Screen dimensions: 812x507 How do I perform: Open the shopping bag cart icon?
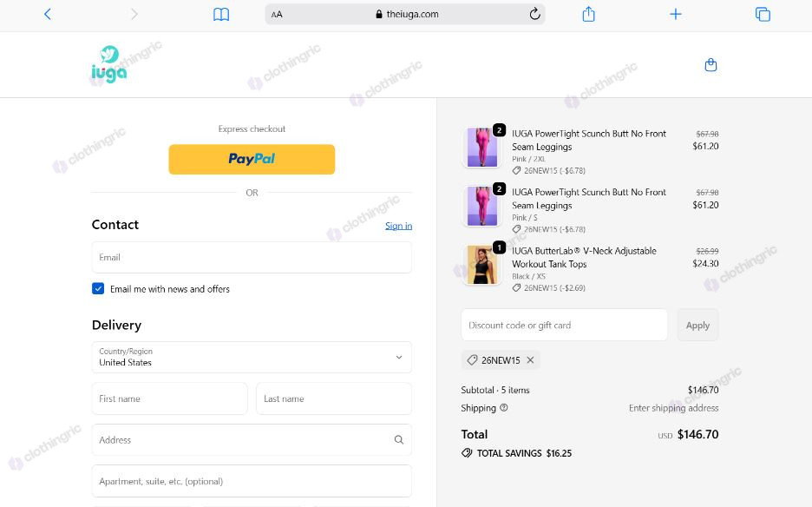coord(711,65)
